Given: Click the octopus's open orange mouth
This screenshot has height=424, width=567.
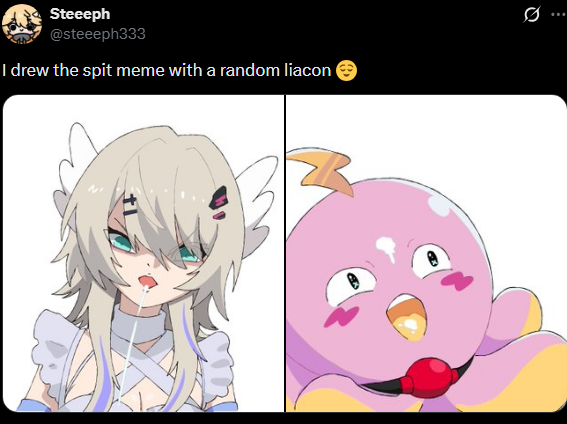Looking at the screenshot, I should [407, 317].
